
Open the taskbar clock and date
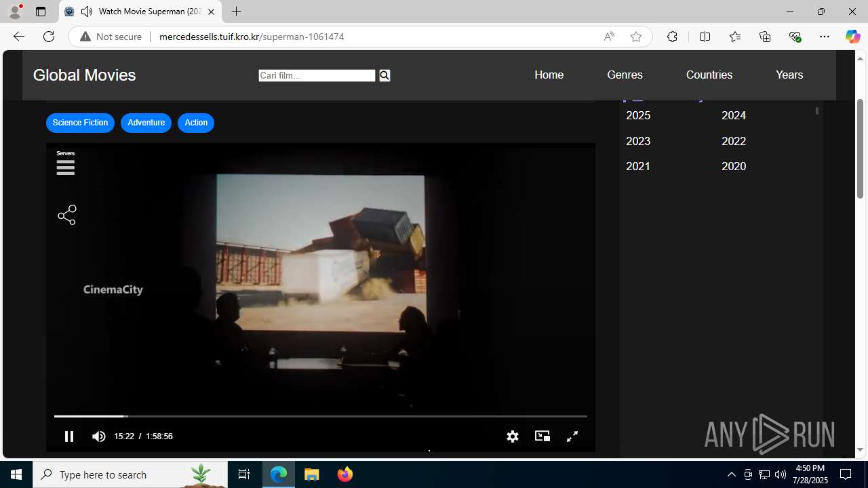click(811, 474)
